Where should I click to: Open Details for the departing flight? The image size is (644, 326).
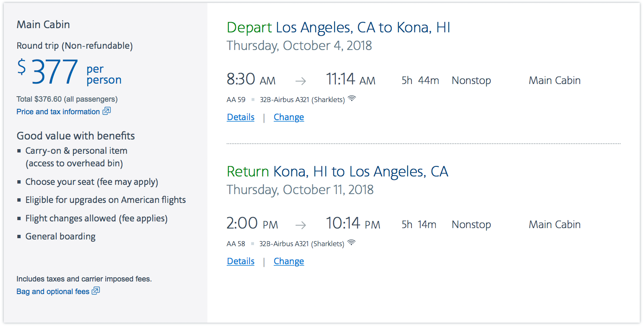pyautogui.click(x=241, y=117)
